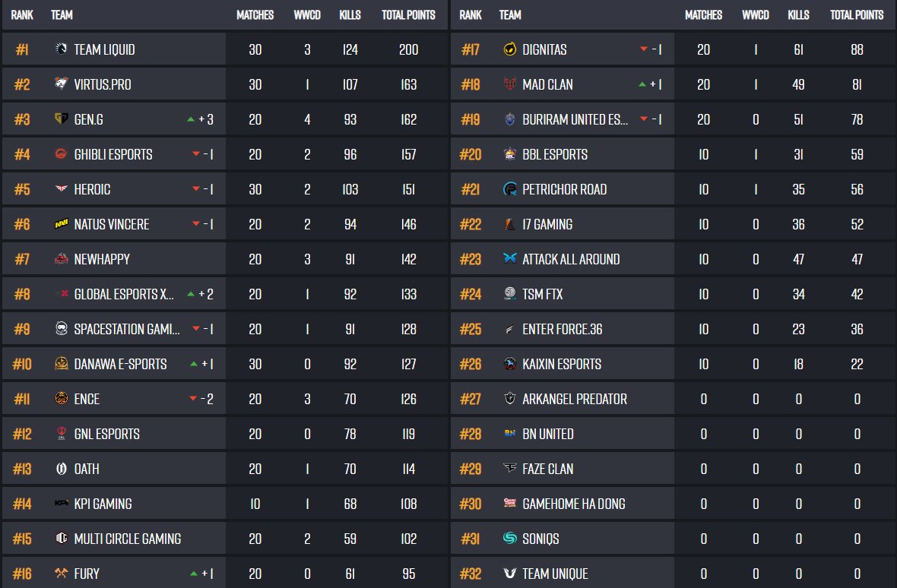Click the Kaixin Esports logo icon
Viewport: 897px width, 588px height.
(x=510, y=363)
